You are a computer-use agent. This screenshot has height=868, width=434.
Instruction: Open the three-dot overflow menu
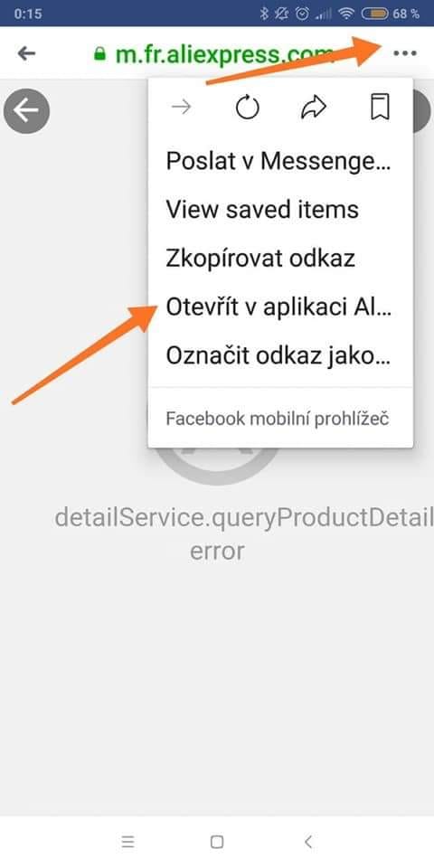pyautogui.click(x=405, y=53)
